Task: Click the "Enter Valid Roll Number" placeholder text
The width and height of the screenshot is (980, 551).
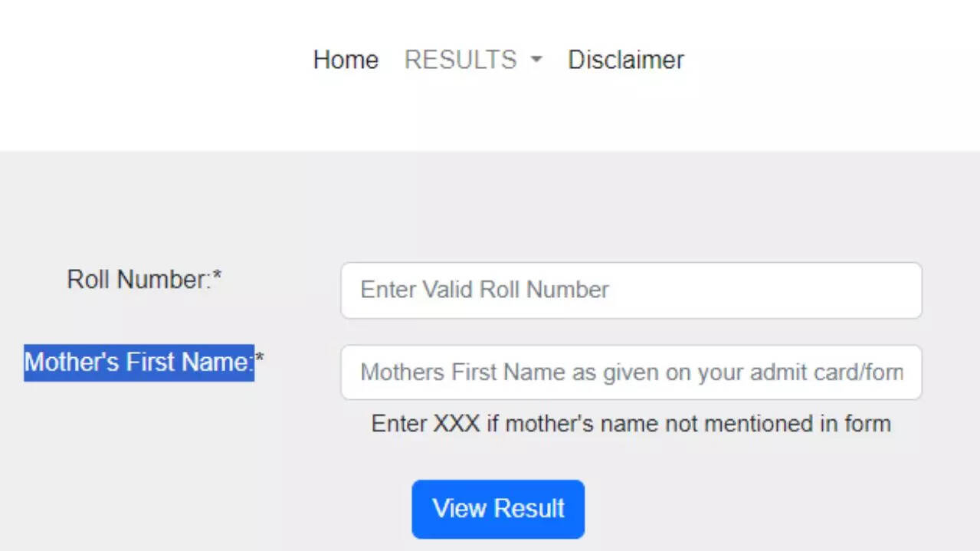Action: tap(484, 290)
